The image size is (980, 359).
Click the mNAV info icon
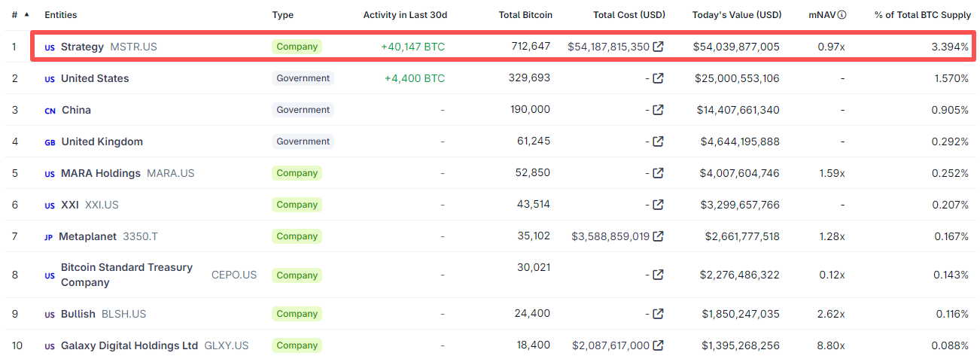pos(842,15)
